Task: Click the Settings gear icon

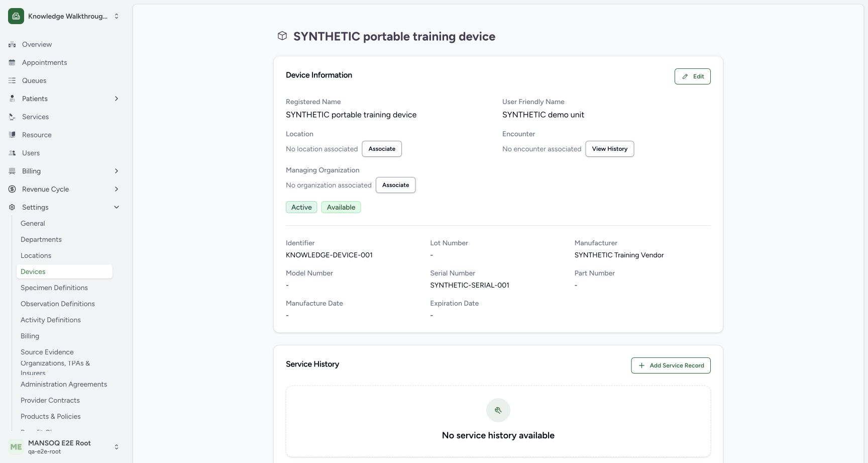Action: coord(12,207)
